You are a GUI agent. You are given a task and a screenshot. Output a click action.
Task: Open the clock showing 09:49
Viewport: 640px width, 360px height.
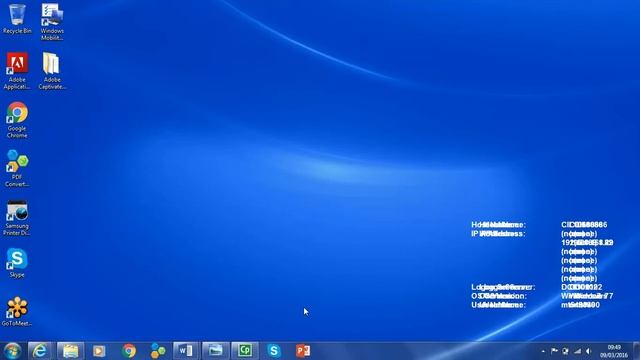point(614,351)
